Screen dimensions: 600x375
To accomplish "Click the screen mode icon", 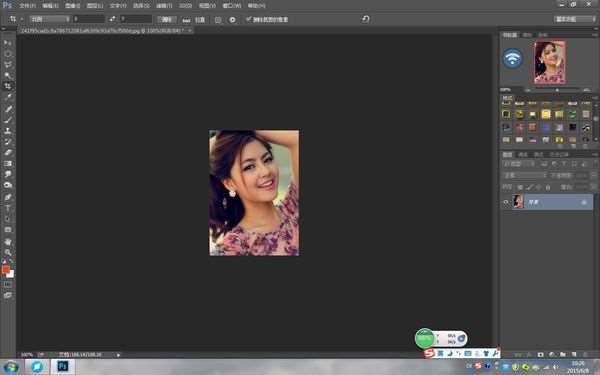I will [x=8, y=295].
